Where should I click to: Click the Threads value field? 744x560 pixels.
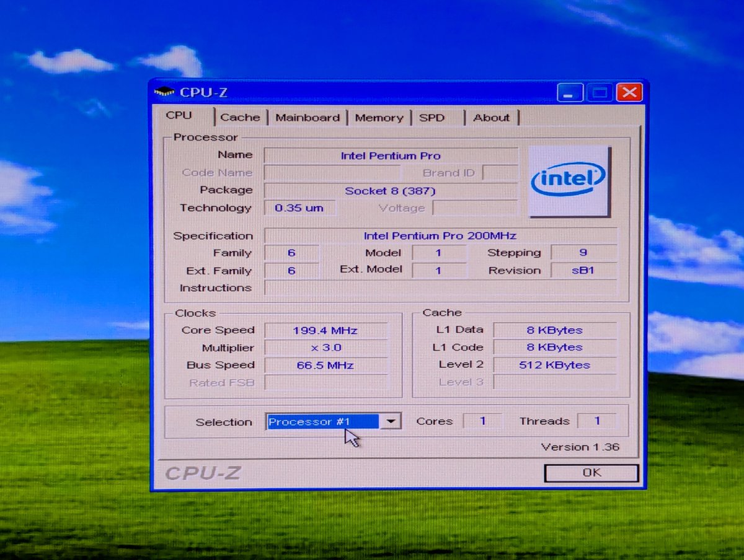click(597, 421)
